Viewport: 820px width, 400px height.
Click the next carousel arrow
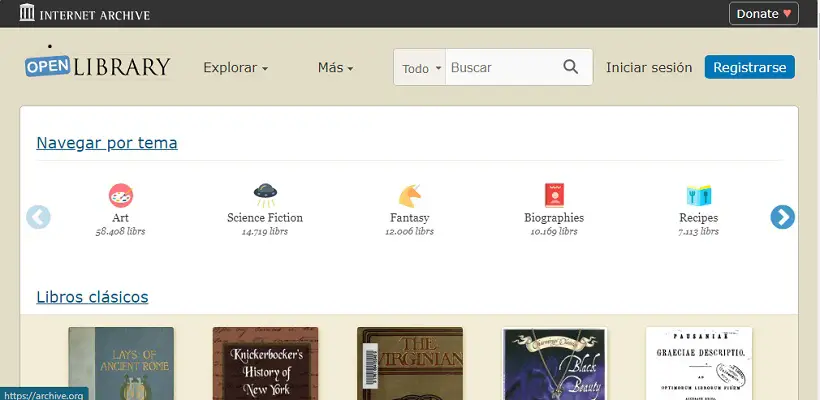click(782, 217)
